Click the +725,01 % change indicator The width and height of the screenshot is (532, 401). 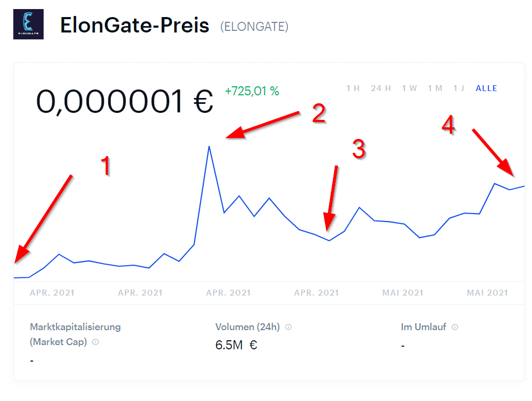(252, 91)
